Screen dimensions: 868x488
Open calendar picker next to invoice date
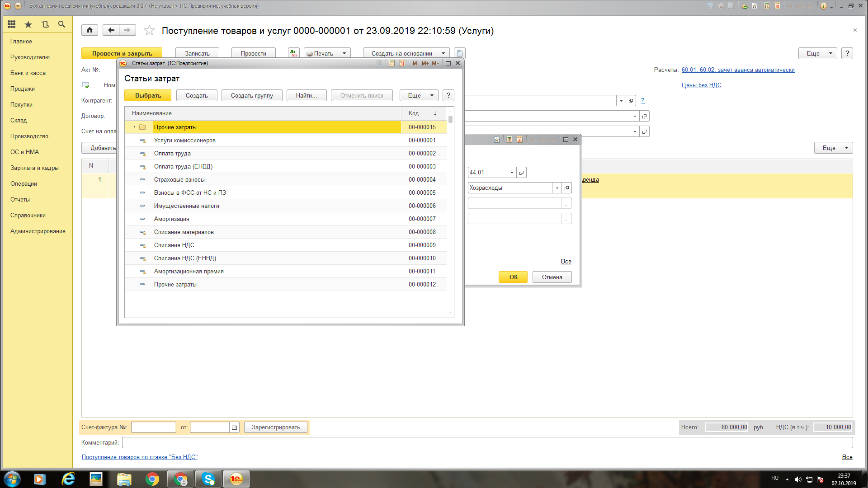pyautogui.click(x=234, y=427)
